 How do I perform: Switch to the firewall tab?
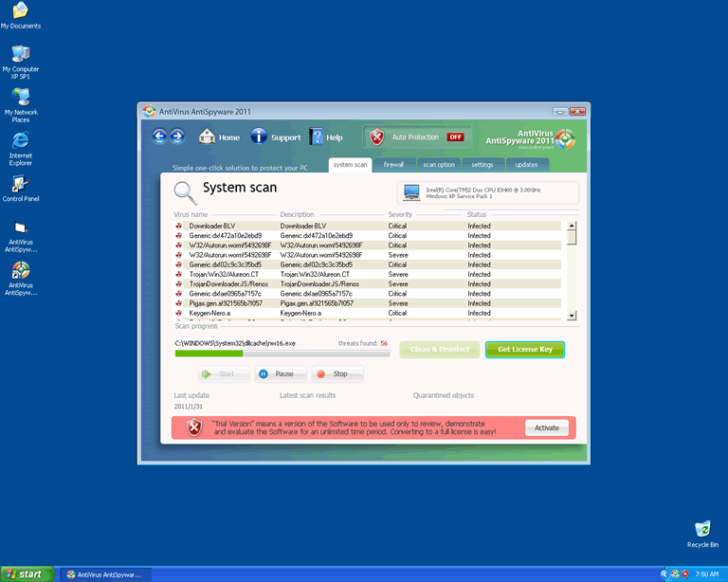click(x=393, y=165)
